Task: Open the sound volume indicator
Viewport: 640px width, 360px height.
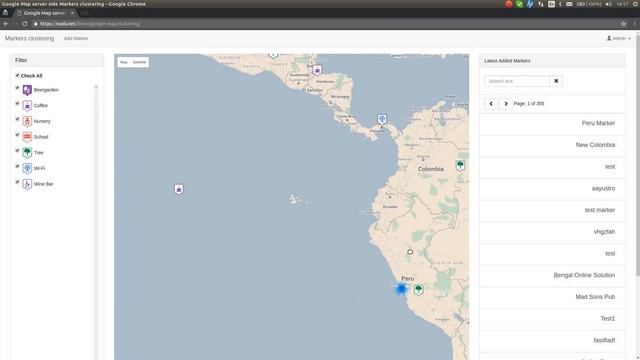Action: tap(609, 4)
